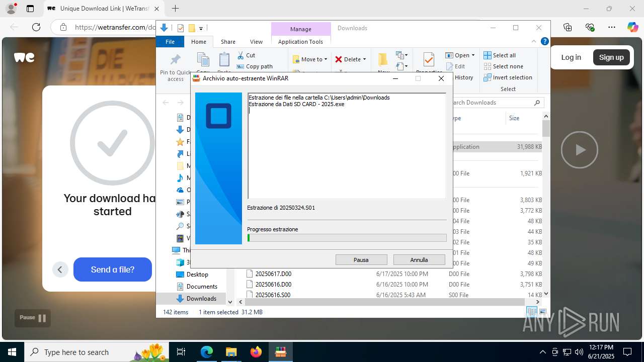
Task: Open Firefox from taskbar
Action: [x=256, y=352]
